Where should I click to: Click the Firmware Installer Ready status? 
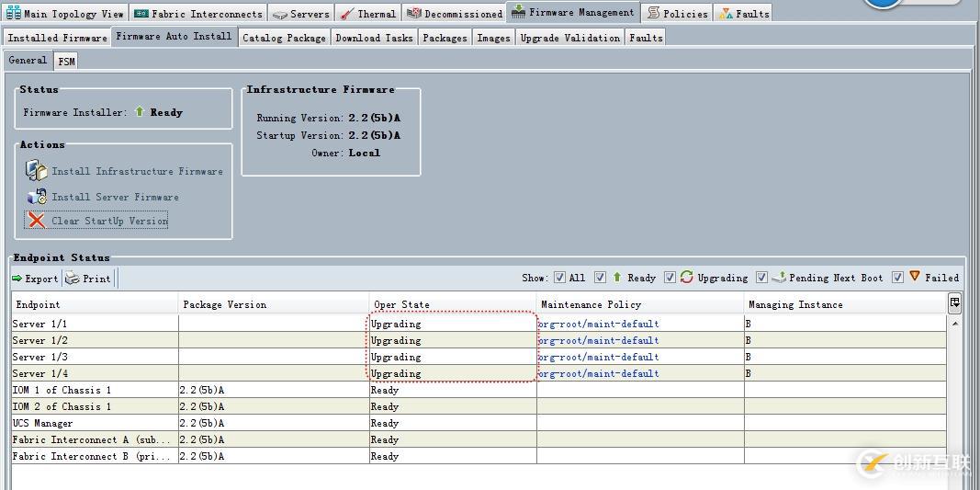(x=166, y=113)
